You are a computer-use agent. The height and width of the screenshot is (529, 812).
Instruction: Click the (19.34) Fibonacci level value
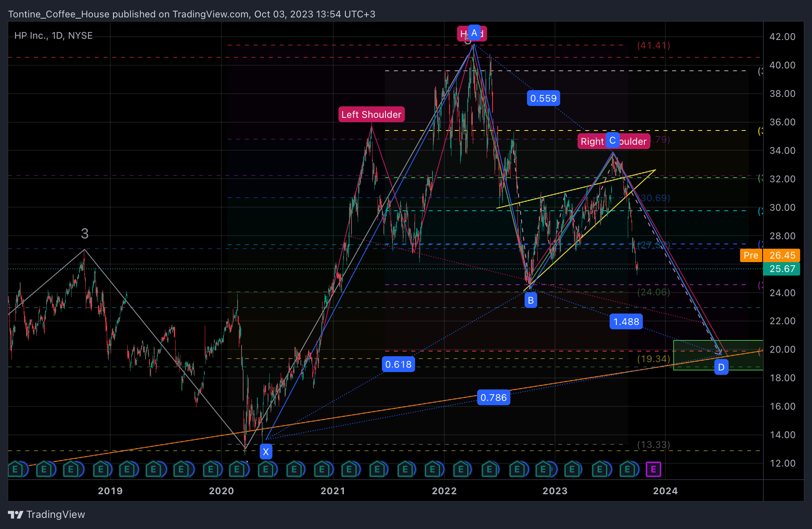click(653, 359)
